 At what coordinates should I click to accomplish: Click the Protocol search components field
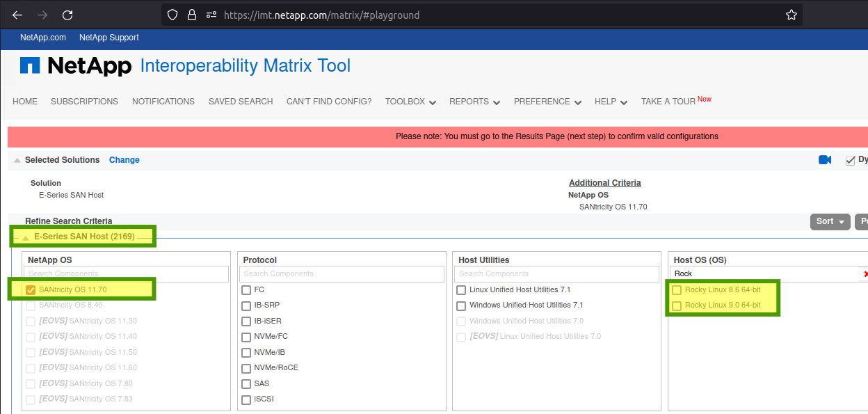coord(342,274)
